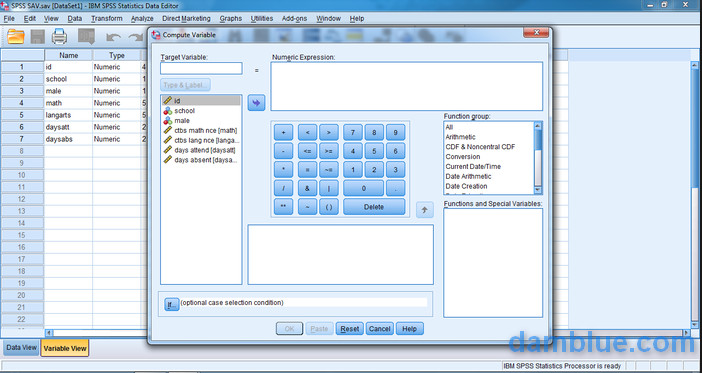This screenshot has height=373, width=702.
Task: Click the keypad Delete button
Action: click(374, 207)
